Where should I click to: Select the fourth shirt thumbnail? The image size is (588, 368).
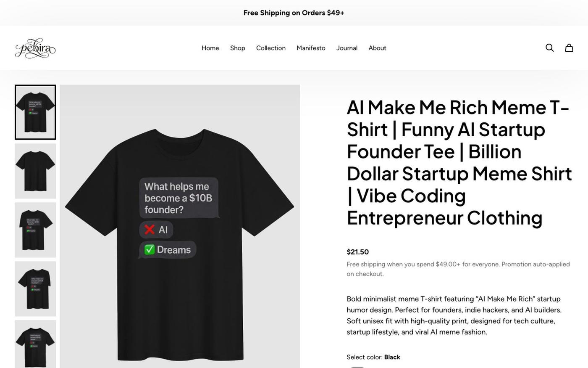tap(35, 289)
